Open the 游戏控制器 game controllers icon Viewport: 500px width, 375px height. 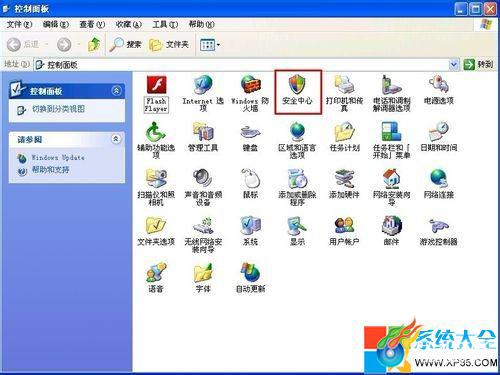pos(439,231)
